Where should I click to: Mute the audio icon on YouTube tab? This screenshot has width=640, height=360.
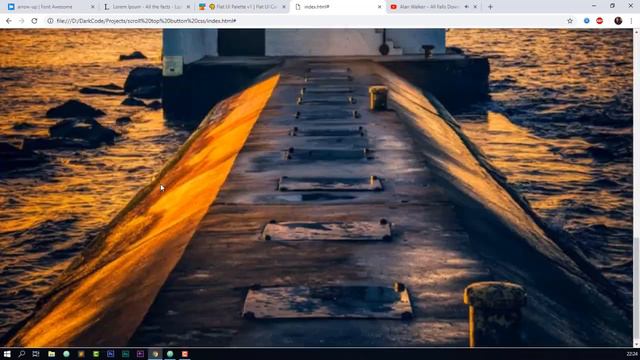467,7
